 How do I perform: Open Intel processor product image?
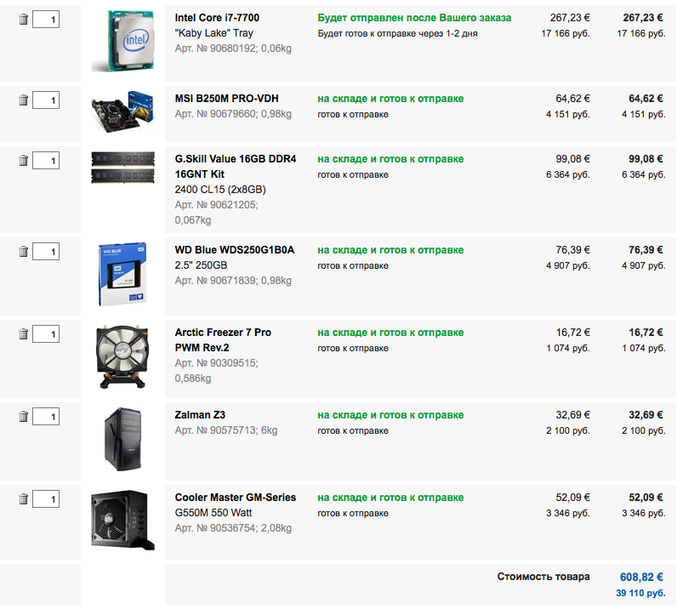point(123,41)
